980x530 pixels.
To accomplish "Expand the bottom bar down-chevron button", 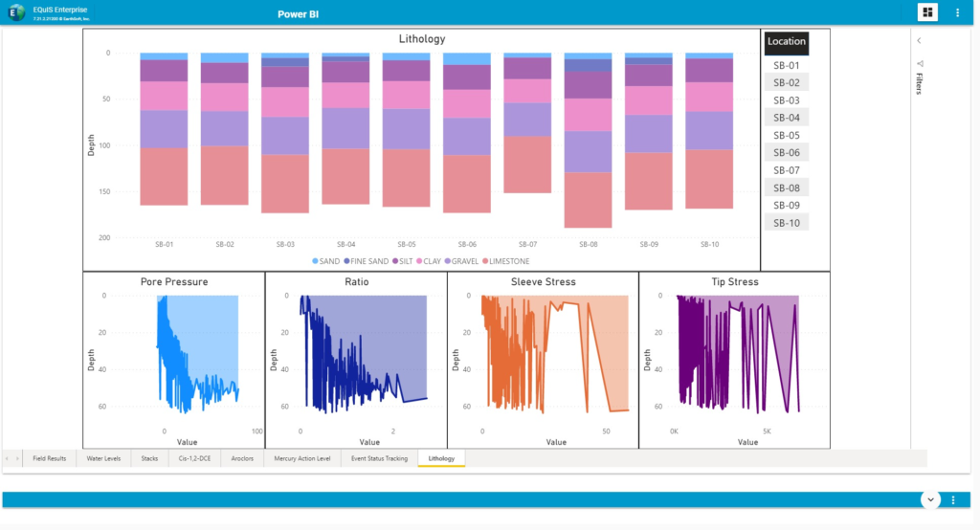I will [929, 500].
